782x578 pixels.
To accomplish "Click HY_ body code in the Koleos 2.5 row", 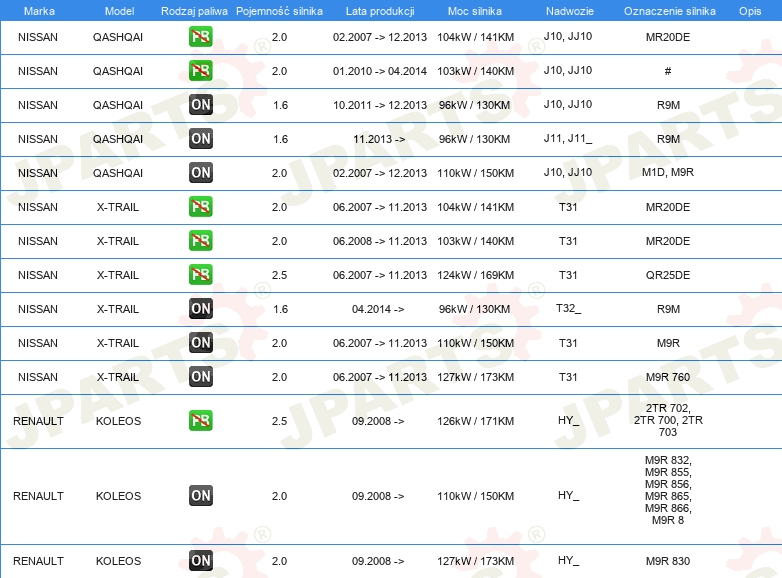I will click(x=568, y=420).
